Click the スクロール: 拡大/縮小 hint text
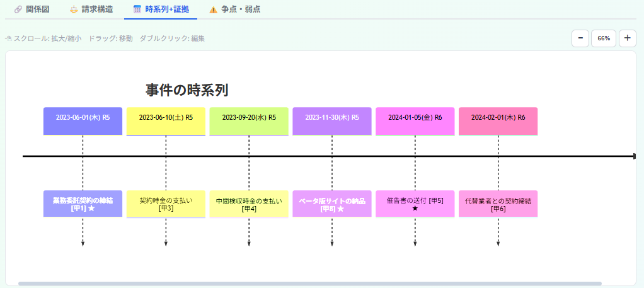The height and width of the screenshot is (288, 644). [x=48, y=38]
